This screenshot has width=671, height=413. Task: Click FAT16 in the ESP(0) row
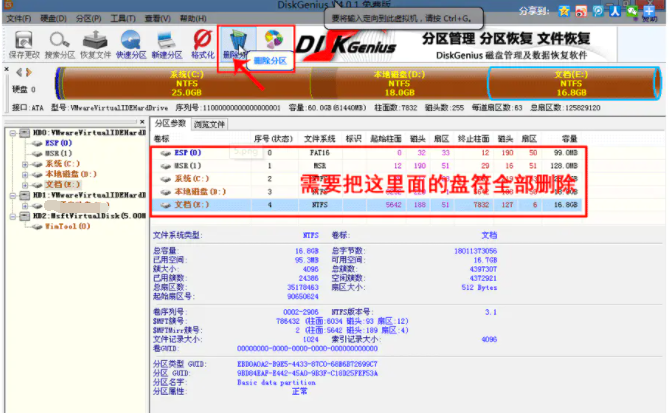[320, 153]
